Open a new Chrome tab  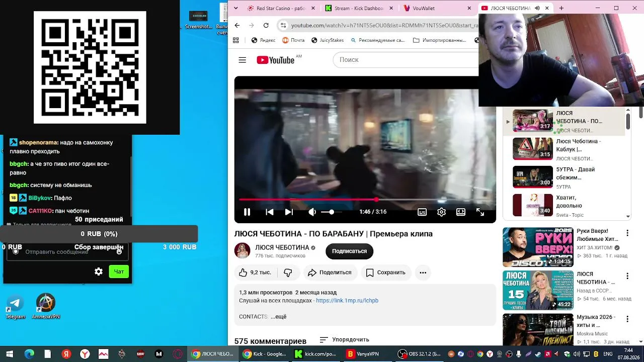561,9
